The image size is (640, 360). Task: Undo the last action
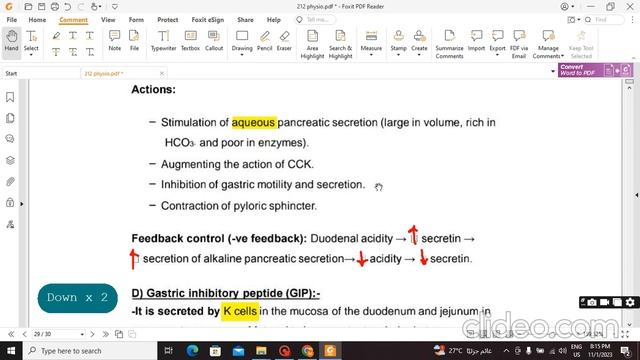[68, 7]
